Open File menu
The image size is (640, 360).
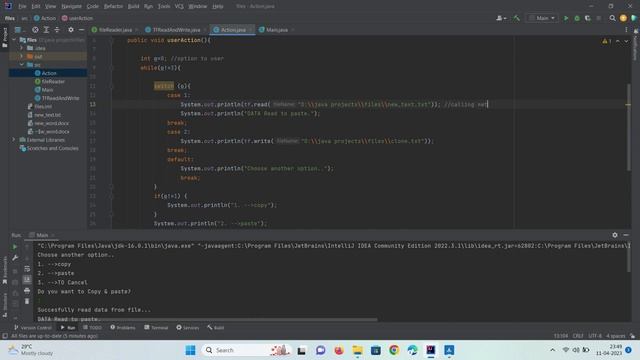[22, 6]
